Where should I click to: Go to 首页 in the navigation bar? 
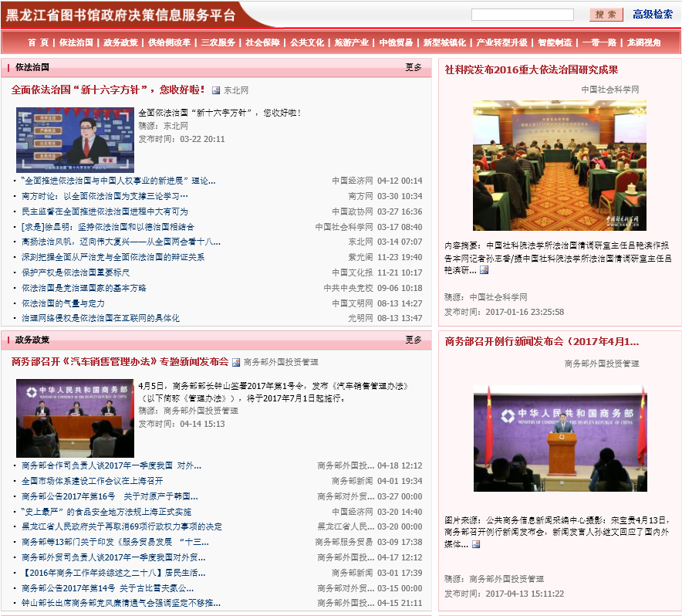pyautogui.click(x=38, y=42)
